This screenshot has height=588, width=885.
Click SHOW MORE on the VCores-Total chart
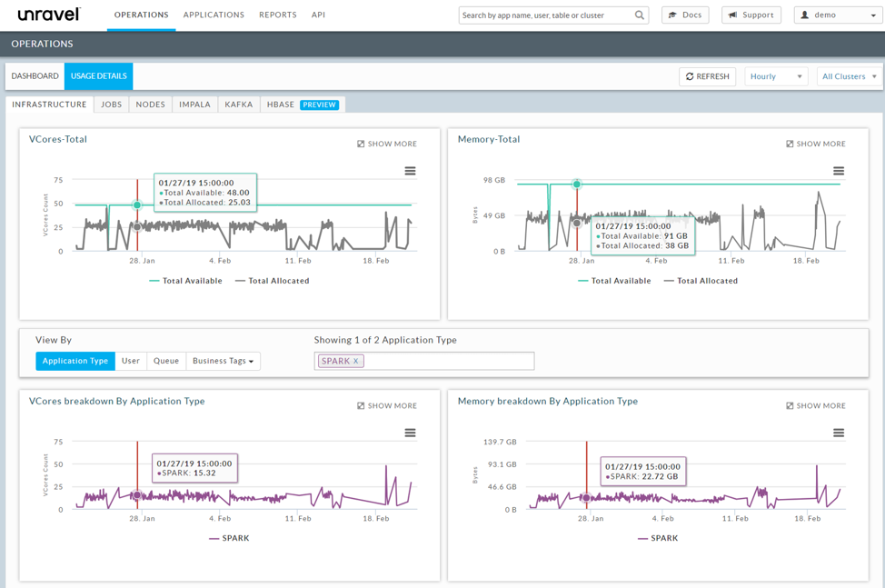click(x=386, y=143)
